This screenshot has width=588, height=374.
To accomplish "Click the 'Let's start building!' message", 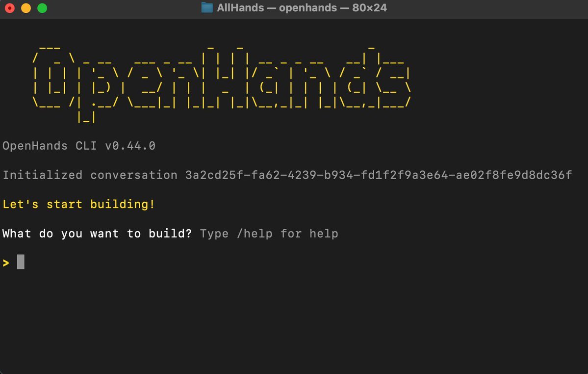I will 79,204.
